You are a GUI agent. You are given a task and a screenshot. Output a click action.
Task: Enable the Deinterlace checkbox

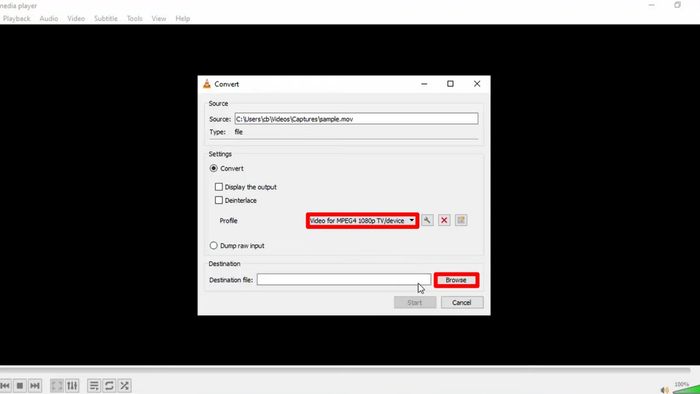click(x=219, y=200)
